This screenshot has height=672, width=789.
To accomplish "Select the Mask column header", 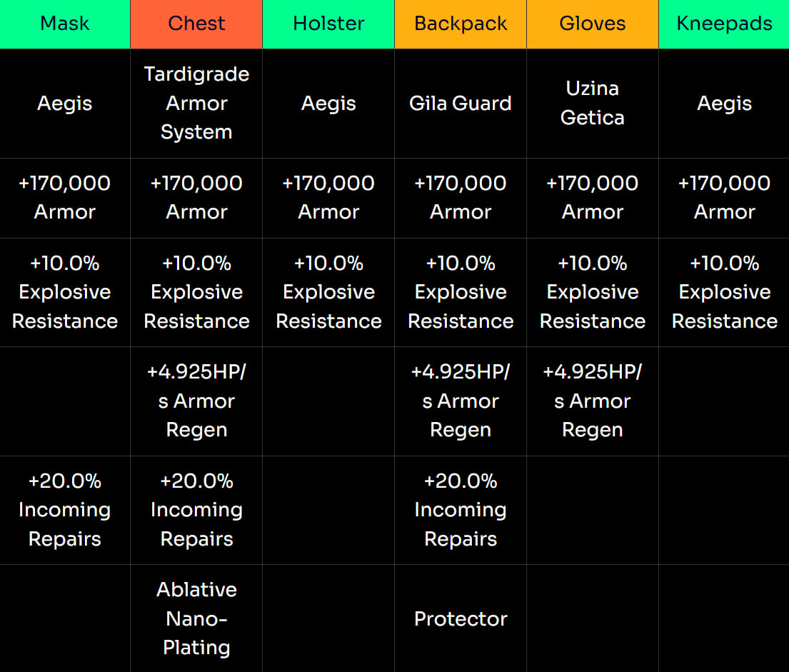I will (65, 24).
